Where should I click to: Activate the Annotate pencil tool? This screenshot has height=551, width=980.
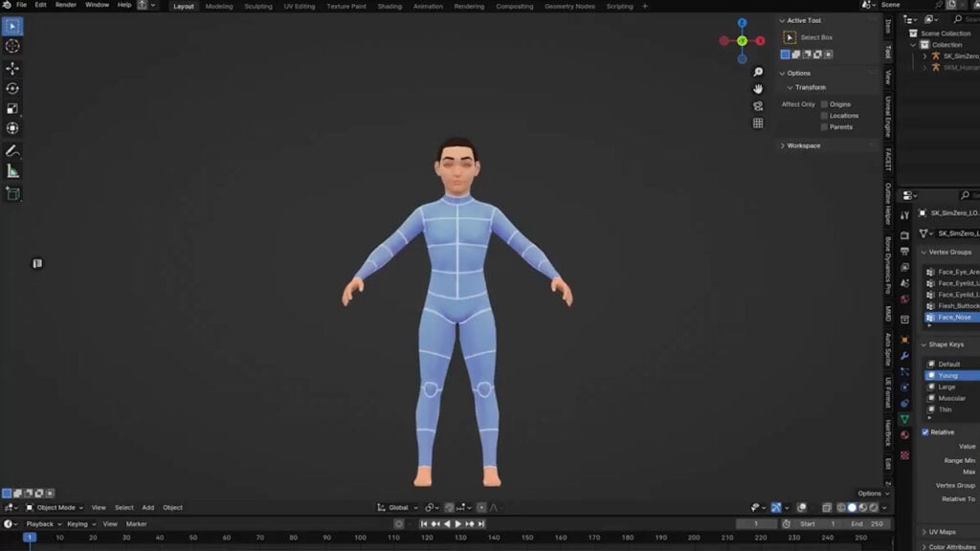12,151
